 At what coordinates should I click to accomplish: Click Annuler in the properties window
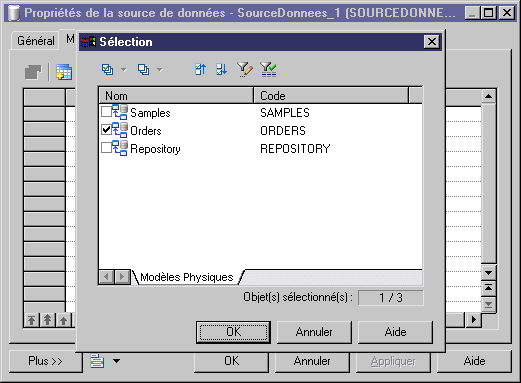point(312,361)
